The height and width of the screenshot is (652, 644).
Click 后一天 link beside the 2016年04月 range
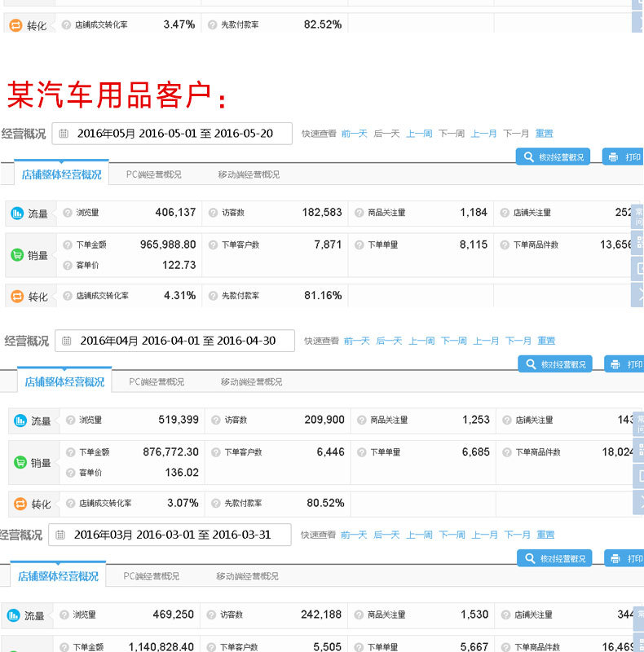coord(390,341)
